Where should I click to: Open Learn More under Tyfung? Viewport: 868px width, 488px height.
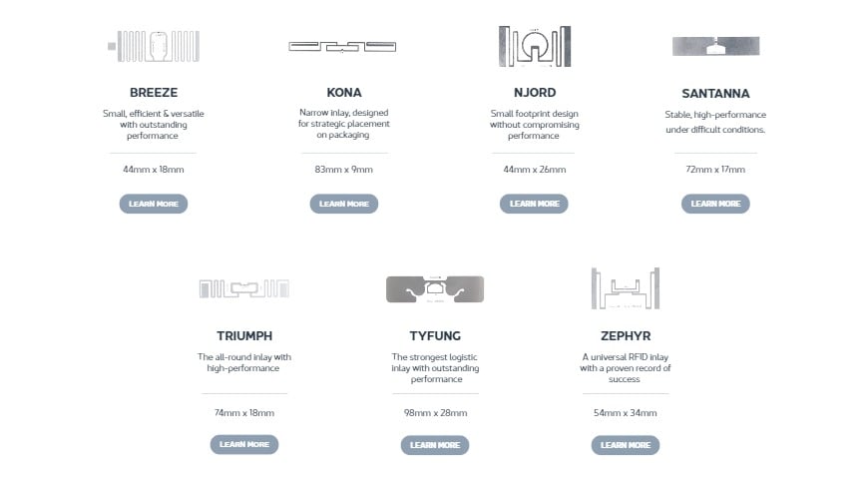[434, 445]
